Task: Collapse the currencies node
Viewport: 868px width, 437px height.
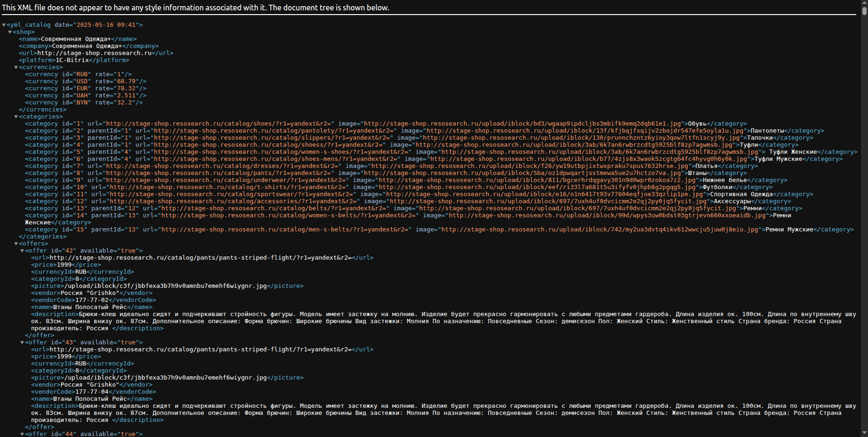Action: coord(16,67)
